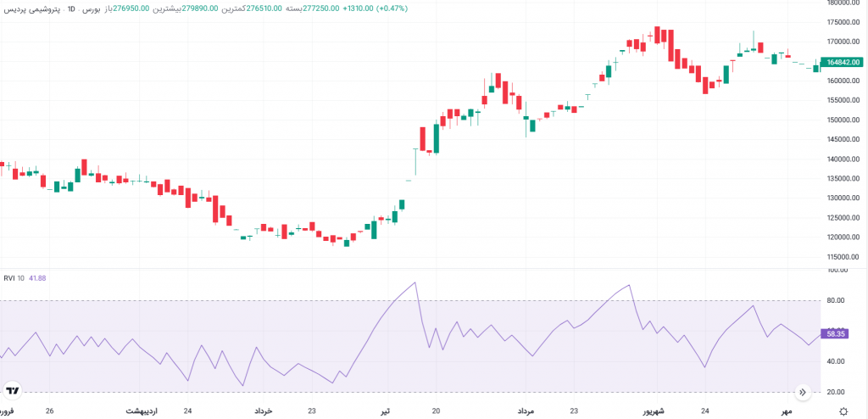This screenshot has width=868, height=419.
Task: Click the 155000.00 price axis label
Action: click(843, 100)
